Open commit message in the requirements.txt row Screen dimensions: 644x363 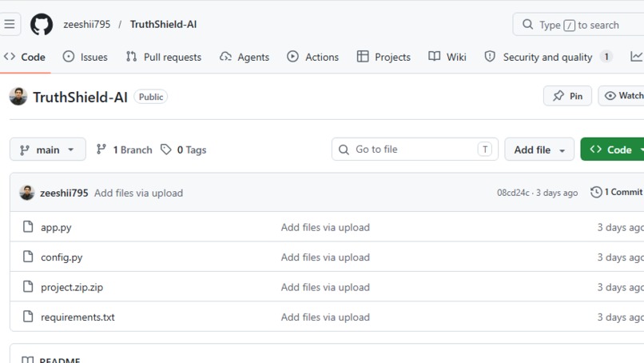coord(325,317)
